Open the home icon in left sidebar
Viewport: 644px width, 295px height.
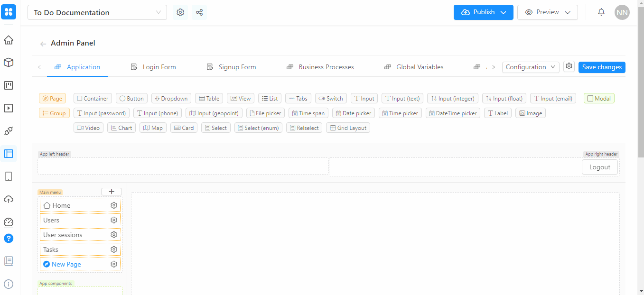(9, 40)
